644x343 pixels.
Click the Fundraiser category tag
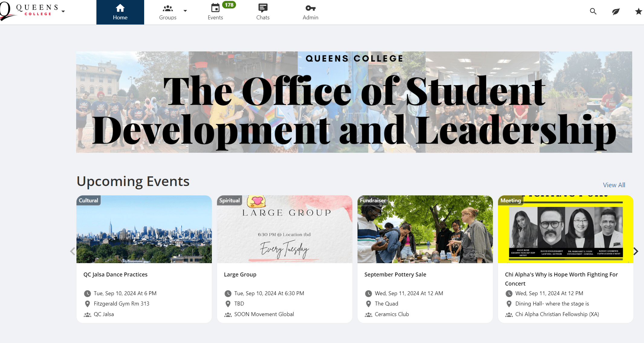coord(373,200)
